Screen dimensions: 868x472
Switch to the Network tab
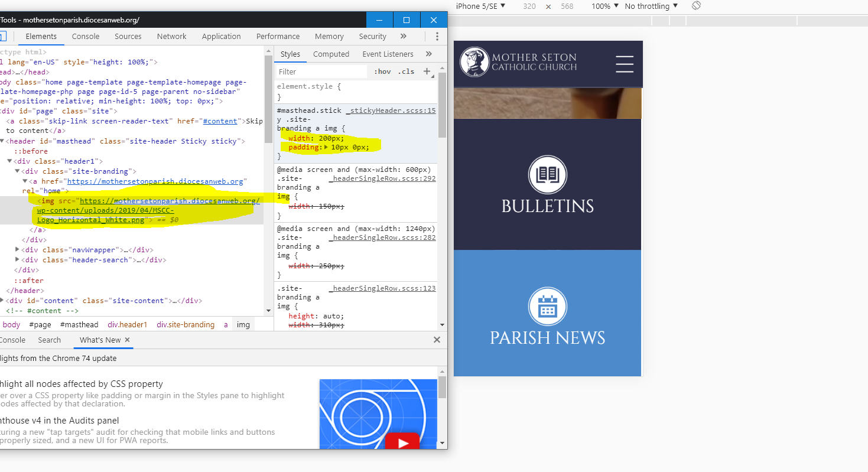point(171,37)
